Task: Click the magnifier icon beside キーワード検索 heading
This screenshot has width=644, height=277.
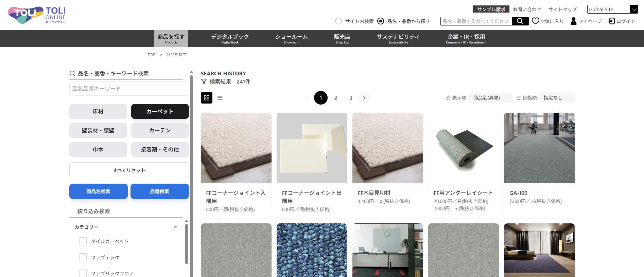Action: pos(72,73)
